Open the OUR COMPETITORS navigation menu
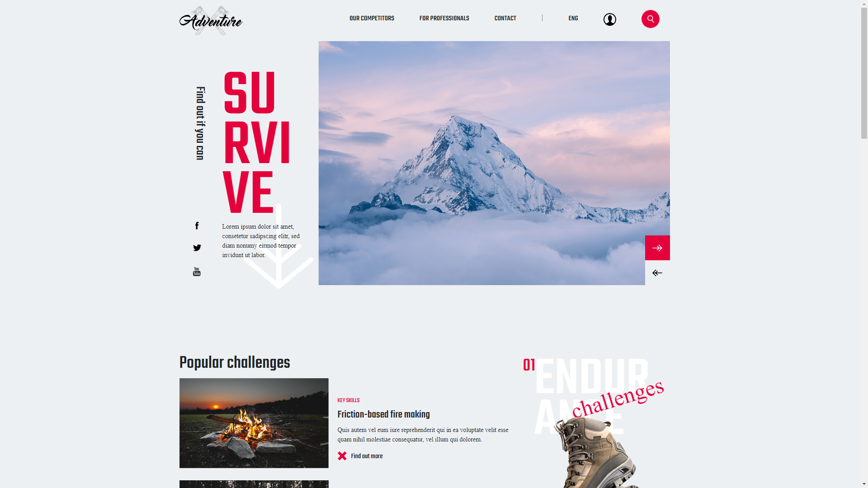The image size is (868, 488). point(372,19)
